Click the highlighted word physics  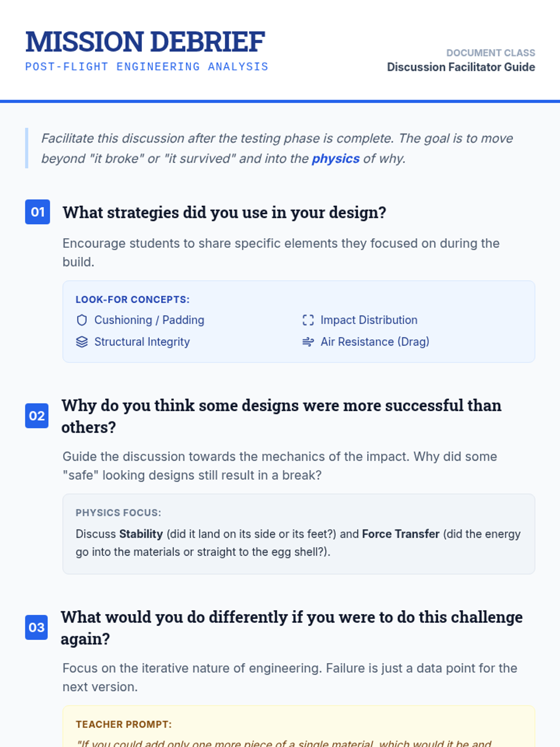[x=336, y=159]
